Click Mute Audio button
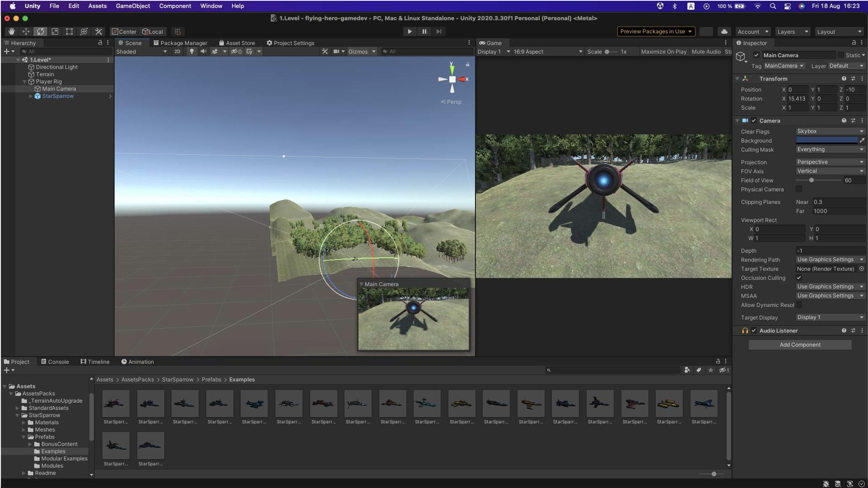868x488 pixels. click(706, 51)
